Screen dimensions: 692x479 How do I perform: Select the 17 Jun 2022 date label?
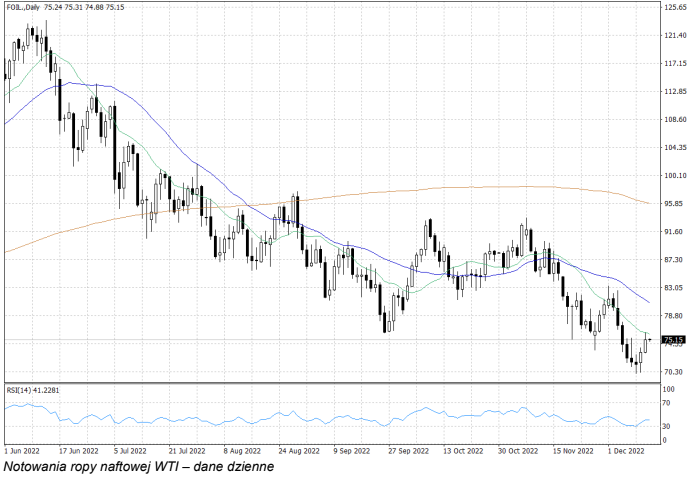(77, 451)
